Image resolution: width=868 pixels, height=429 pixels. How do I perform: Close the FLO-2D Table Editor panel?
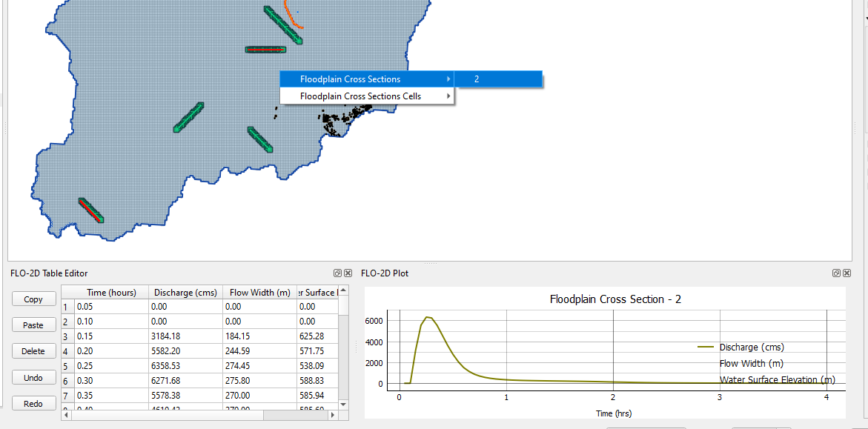pos(347,273)
